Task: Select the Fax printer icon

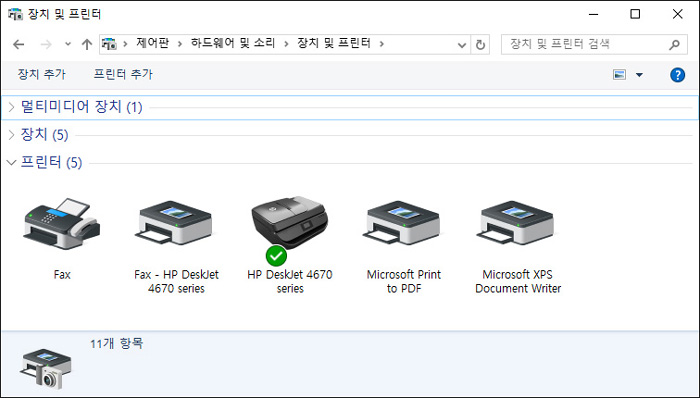Action: click(x=62, y=224)
